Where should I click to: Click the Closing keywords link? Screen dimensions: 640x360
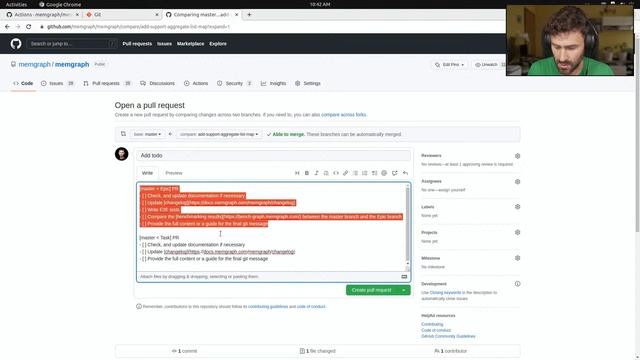pos(445,293)
